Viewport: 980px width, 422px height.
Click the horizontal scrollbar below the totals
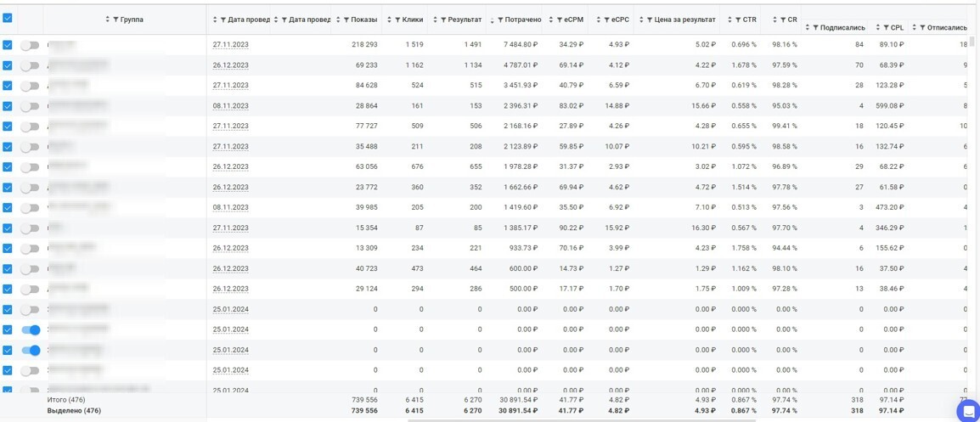[x=577, y=419]
